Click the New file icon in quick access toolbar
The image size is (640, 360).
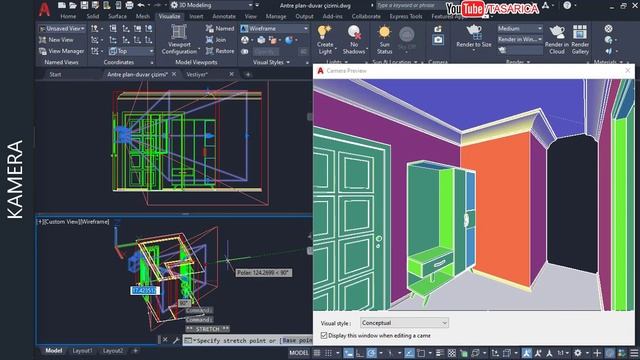pyautogui.click(x=62, y=5)
